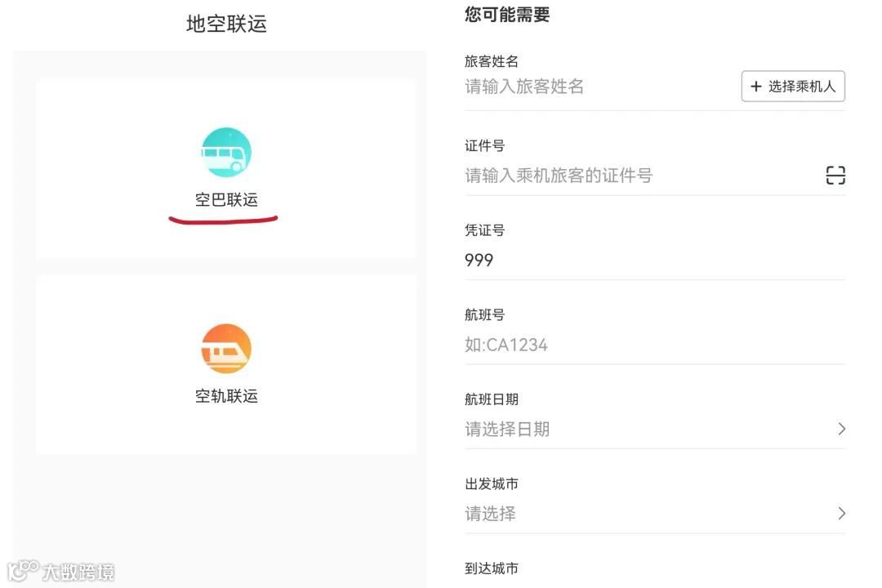
Task: Click the plus icon on 选择乘机人
Action: coord(756,86)
